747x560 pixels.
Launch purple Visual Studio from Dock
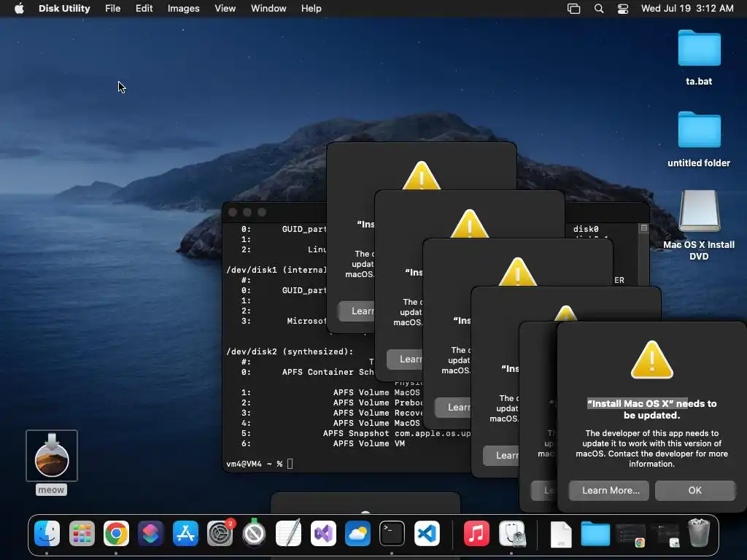[x=323, y=533]
